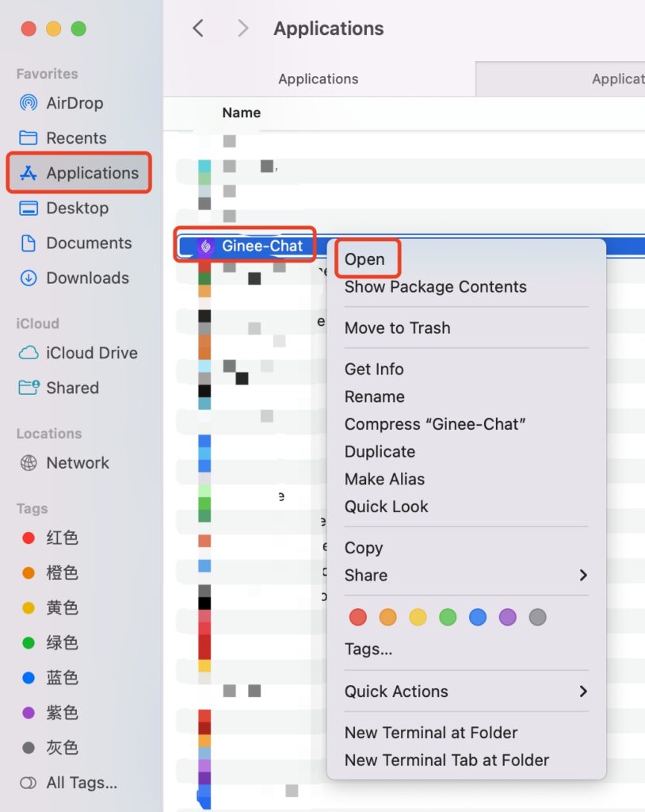Viewport: 645px width, 812px height.
Task: Click the Recents folder icon
Action: [29, 138]
